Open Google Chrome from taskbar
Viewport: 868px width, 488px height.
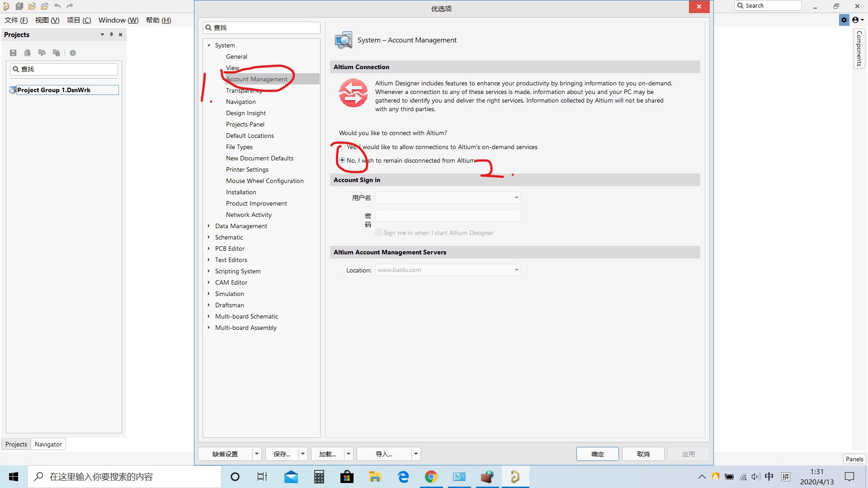coord(431,477)
